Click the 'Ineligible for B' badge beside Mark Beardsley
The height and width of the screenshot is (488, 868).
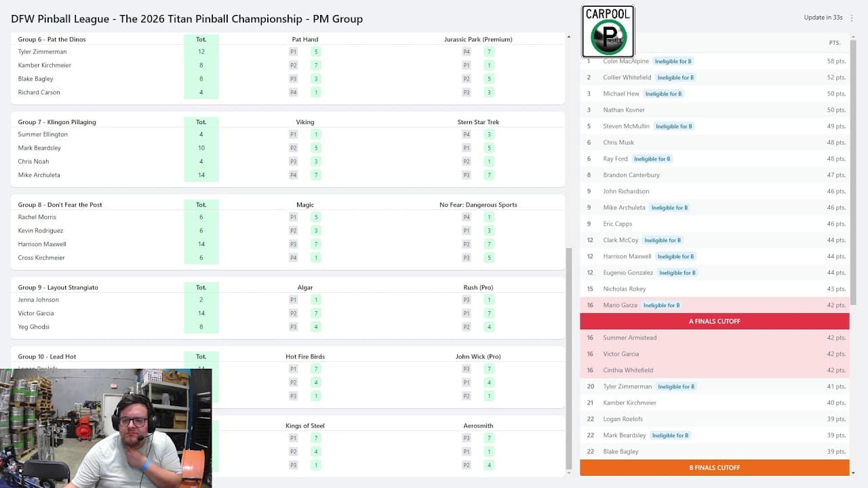click(670, 435)
